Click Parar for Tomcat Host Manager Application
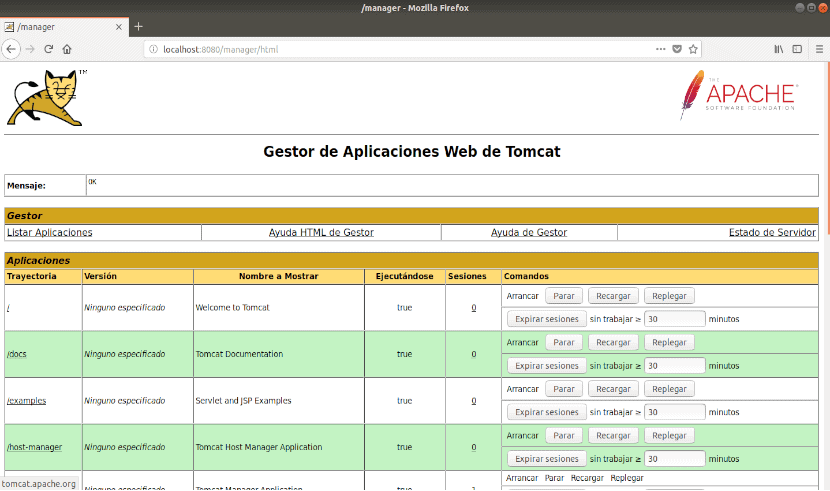 tap(564, 435)
